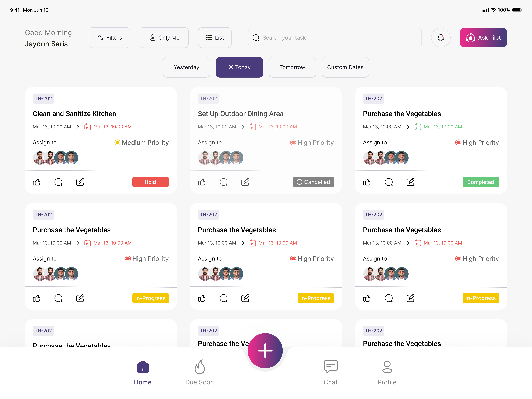Click date chevron on Clean and Sanitize Kitchen
Image resolution: width=532 pixels, height=399 pixels.
(77, 127)
